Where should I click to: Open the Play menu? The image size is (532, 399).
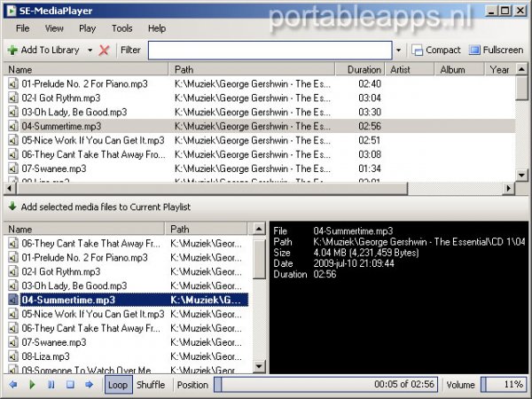87,28
